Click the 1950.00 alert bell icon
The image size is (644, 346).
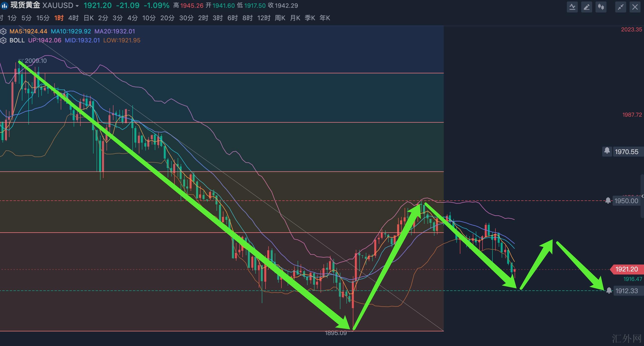(x=608, y=200)
